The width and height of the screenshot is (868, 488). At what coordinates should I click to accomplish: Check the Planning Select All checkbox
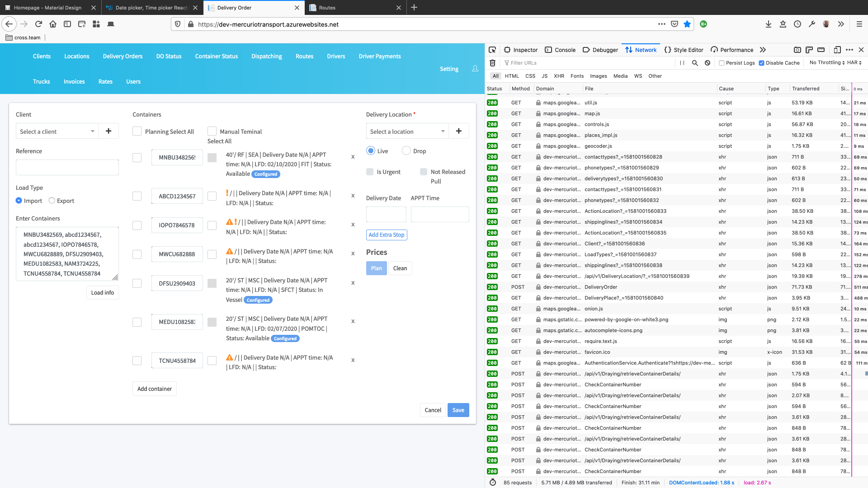click(137, 131)
